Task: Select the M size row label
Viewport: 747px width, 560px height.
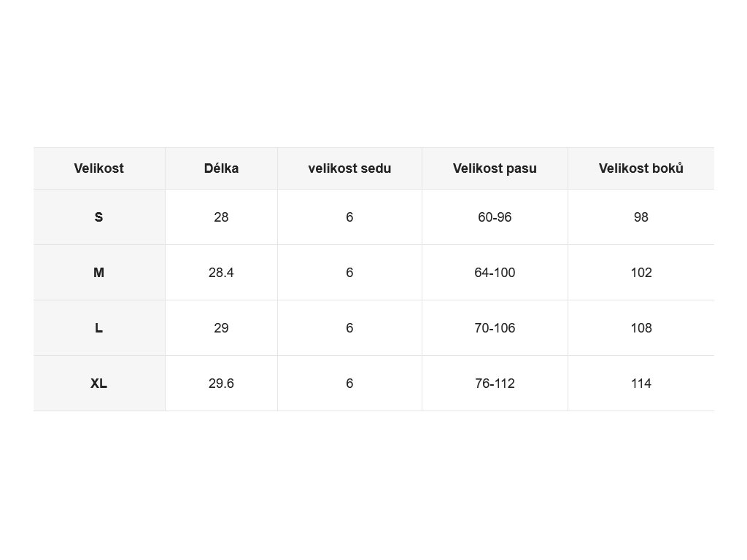Action: coord(98,273)
